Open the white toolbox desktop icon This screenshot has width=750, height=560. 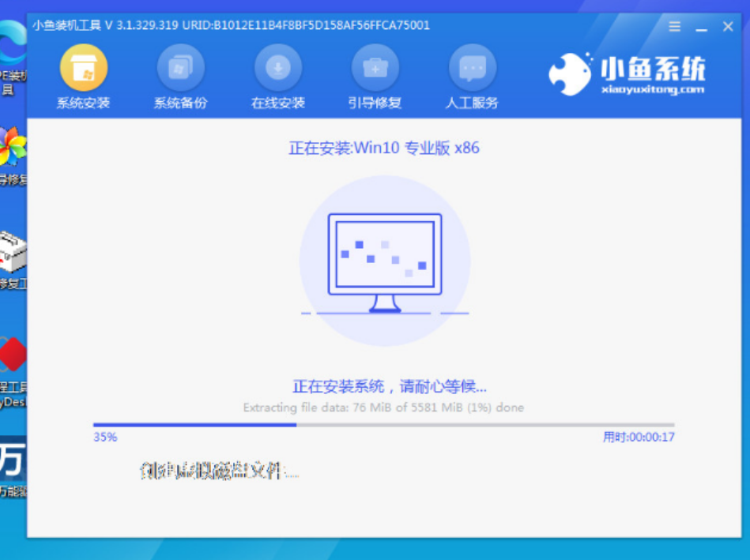pyautogui.click(x=13, y=250)
